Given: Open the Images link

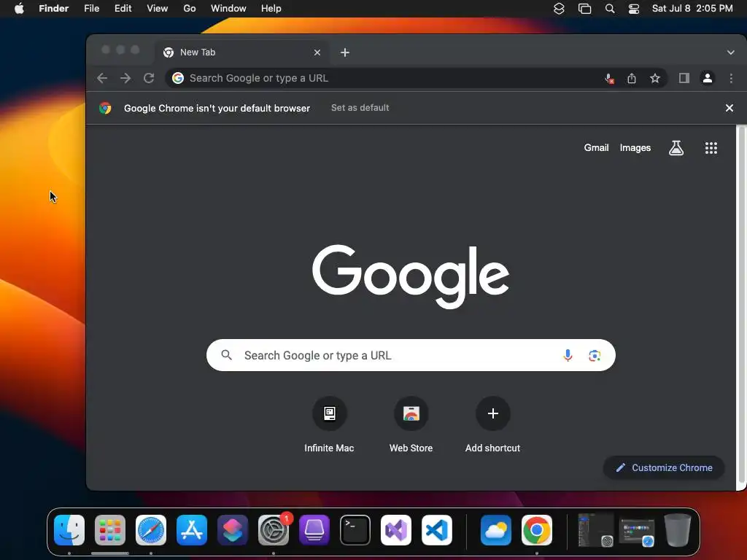Looking at the screenshot, I should [635, 148].
